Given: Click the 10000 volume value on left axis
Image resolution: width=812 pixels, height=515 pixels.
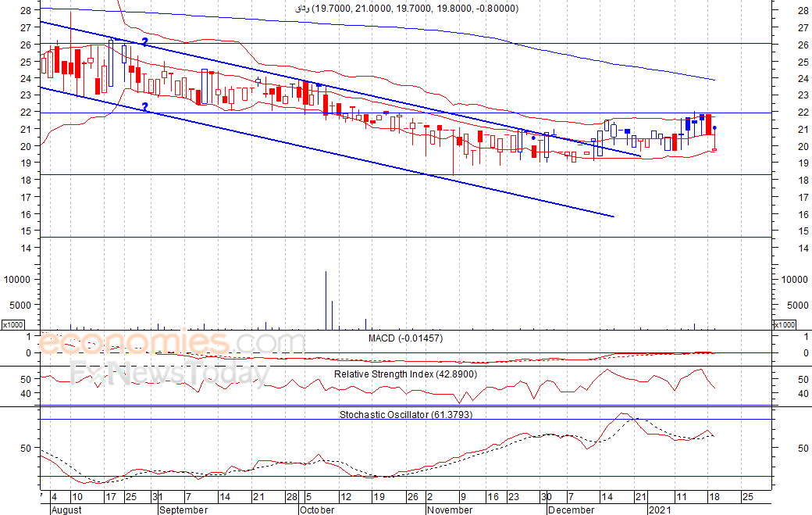Looking at the screenshot, I should tap(18, 279).
